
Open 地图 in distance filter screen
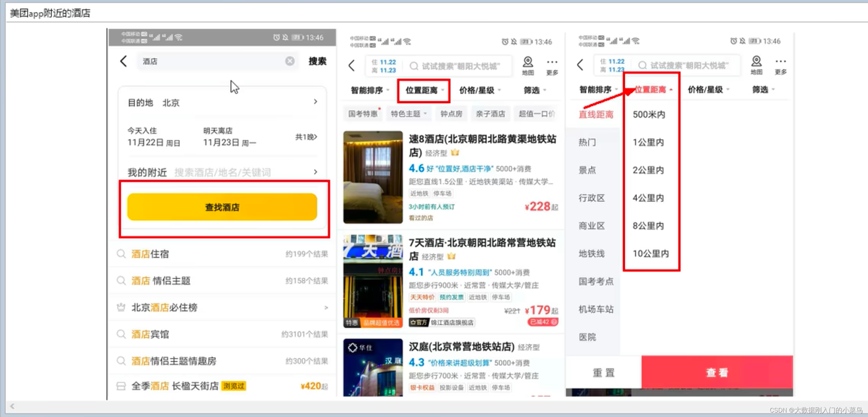(x=756, y=65)
